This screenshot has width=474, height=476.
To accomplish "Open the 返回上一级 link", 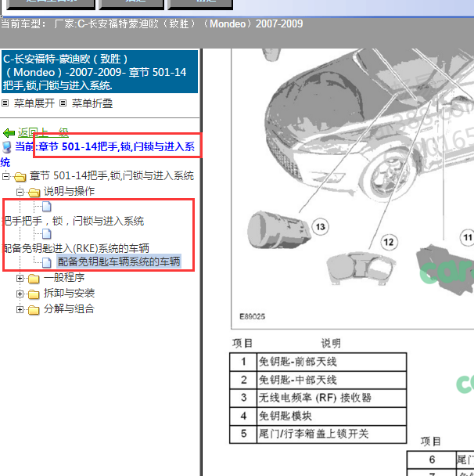I will pyautogui.click(x=43, y=132).
